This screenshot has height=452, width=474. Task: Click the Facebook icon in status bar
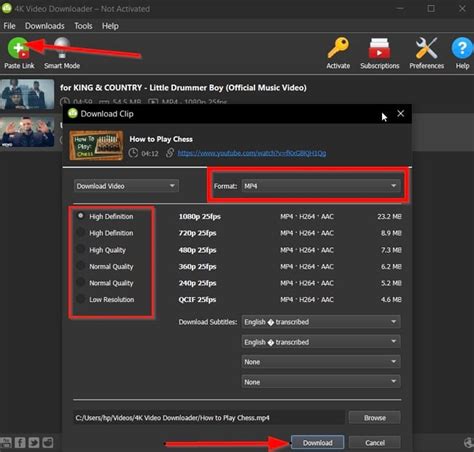pyautogui.click(x=20, y=443)
